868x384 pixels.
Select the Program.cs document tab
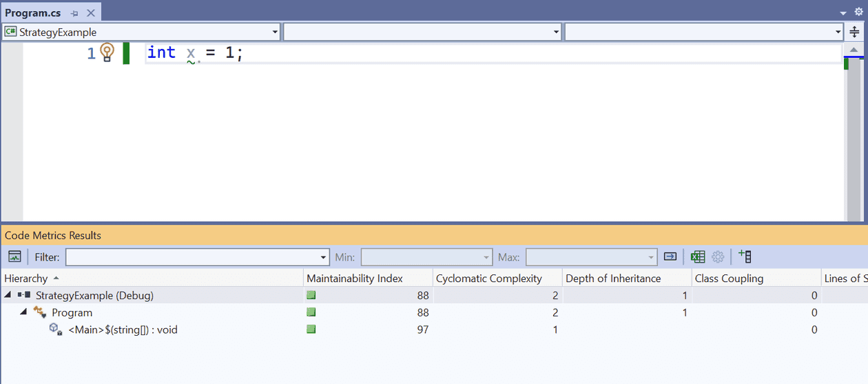pyautogui.click(x=33, y=13)
